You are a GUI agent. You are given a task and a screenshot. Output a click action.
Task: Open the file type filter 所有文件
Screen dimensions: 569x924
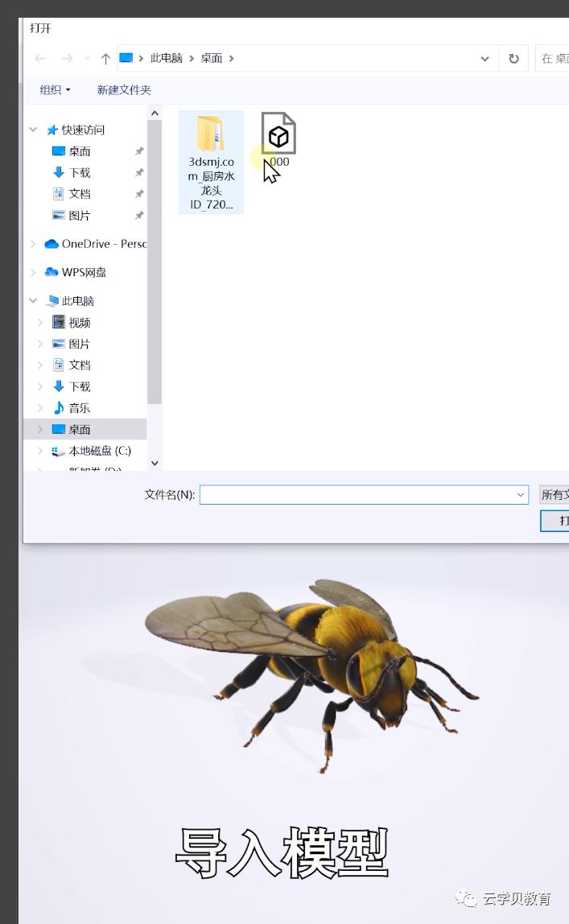(554, 495)
